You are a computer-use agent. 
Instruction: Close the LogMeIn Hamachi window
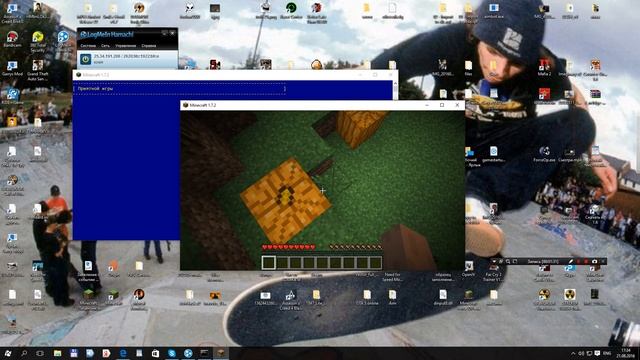172,33
